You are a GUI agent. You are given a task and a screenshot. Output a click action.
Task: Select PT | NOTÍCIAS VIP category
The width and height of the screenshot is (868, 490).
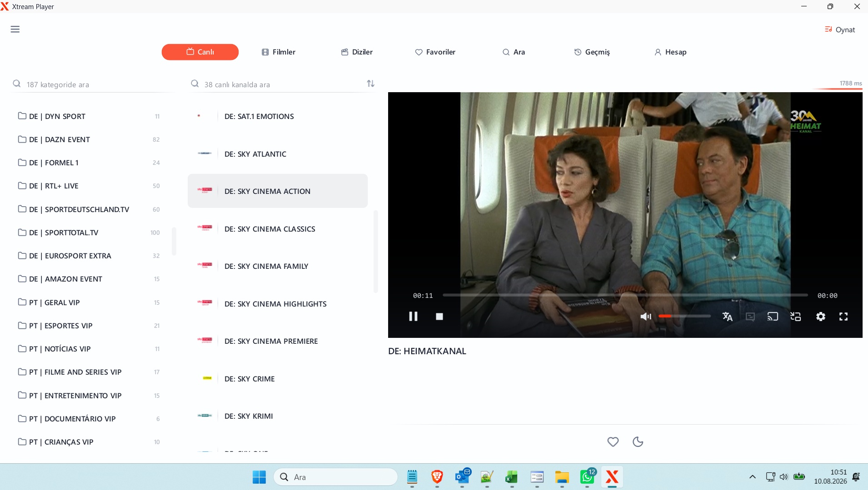pos(89,349)
